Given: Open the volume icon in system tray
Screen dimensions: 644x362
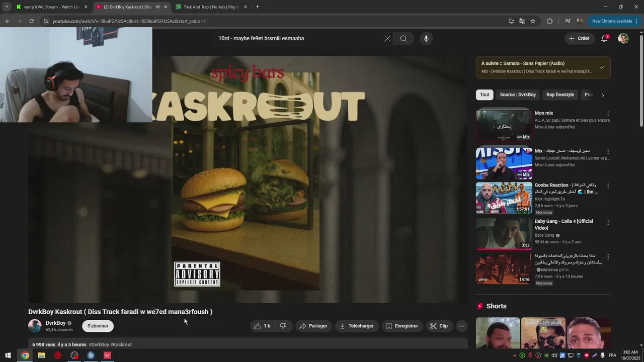Looking at the screenshot, I should point(554,355).
